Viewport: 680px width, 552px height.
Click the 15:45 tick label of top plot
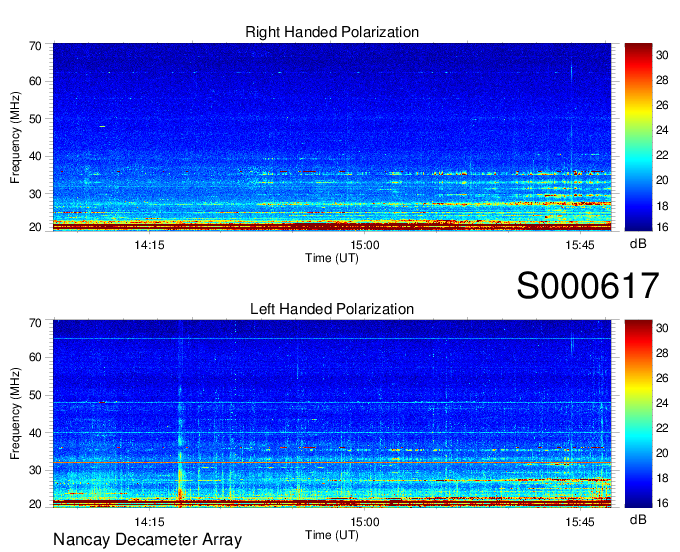click(580, 245)
